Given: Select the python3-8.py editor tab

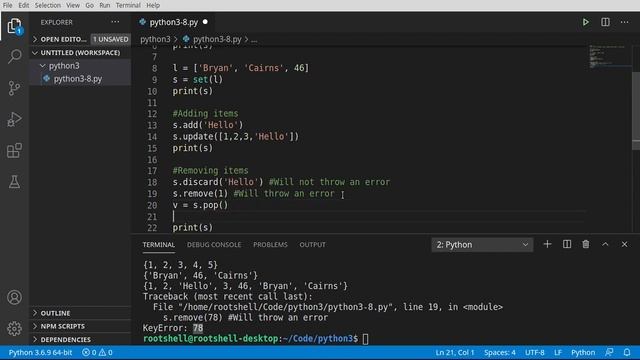Looking at the screenshot, I should click(x=173, y=22).
